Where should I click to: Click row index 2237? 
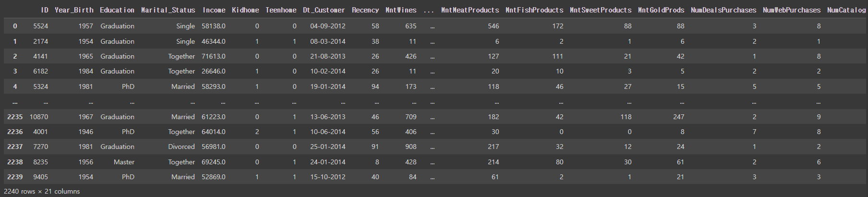pos(15,147)
